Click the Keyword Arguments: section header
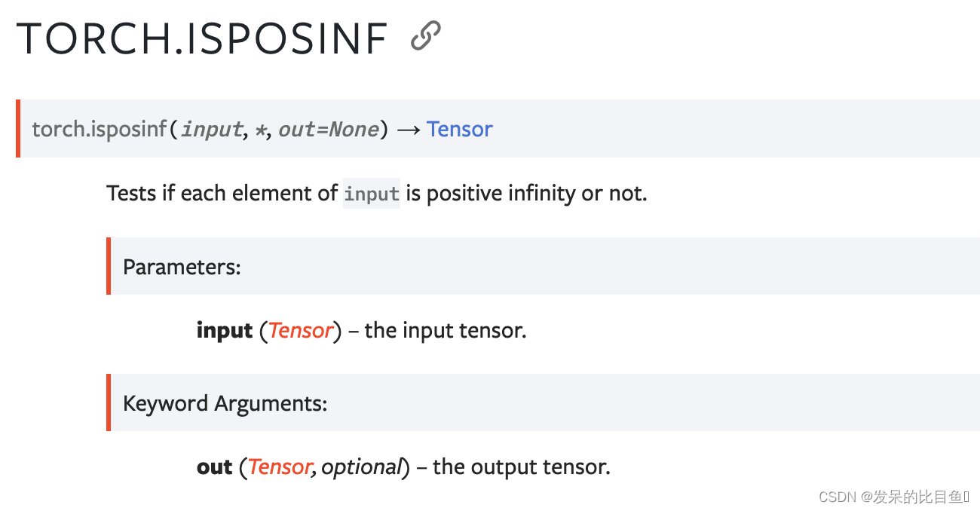The height and width of the screenshot is (511, 980). tap(225, 403)
